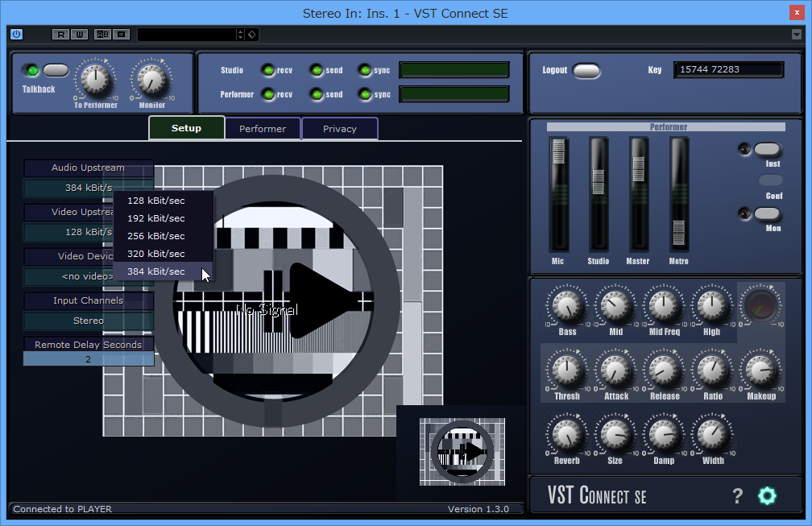812x526 pixels.
Task: Click the Monitor knob
Action: tap(151, 80)
